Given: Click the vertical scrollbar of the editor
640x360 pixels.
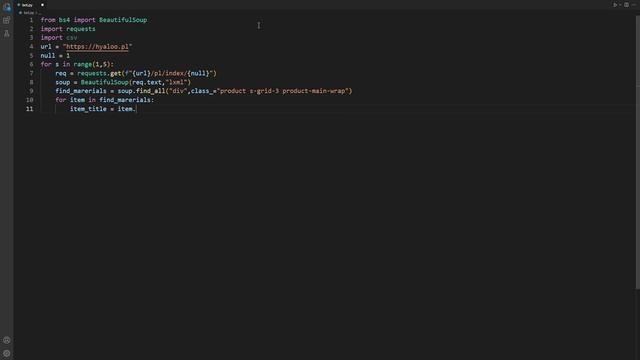Looking at the screenshot, I should tap(637, 153).
